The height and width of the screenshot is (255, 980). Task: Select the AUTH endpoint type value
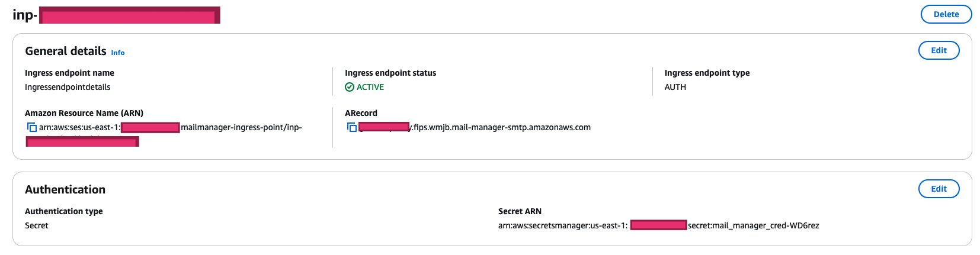(675, 87)
